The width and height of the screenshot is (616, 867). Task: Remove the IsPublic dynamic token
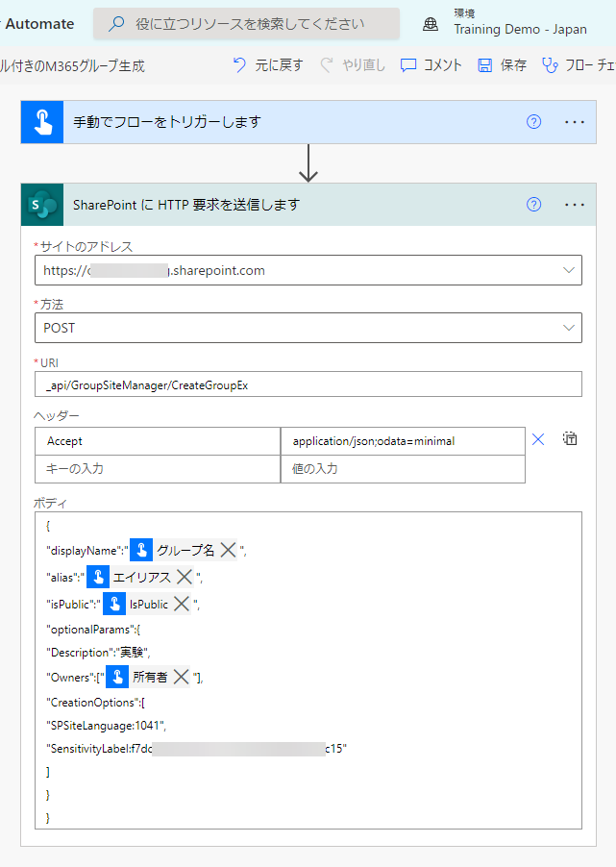(x=182, y=604)
